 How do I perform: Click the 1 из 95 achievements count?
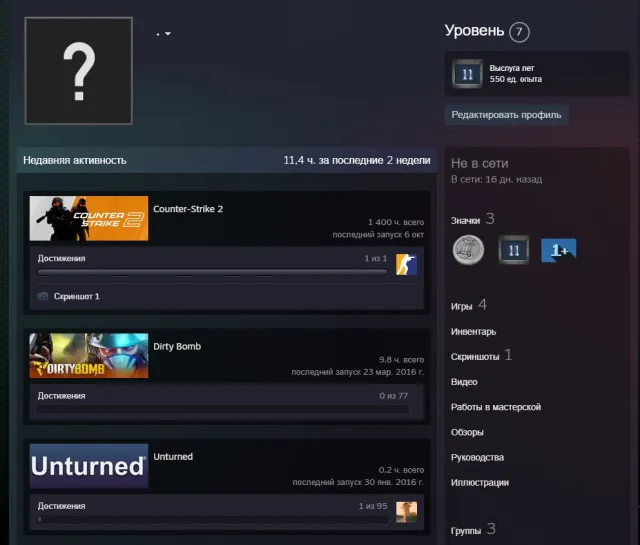coord(373,506)
